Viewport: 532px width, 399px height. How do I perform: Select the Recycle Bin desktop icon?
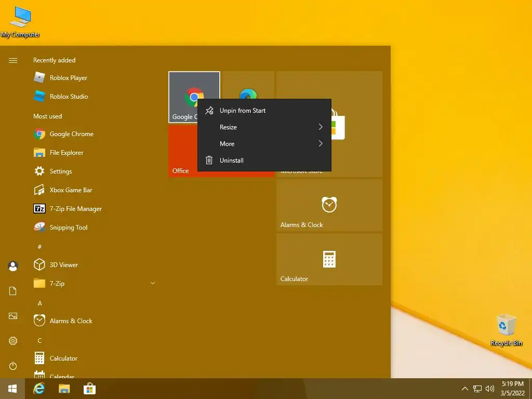(506, 330)
